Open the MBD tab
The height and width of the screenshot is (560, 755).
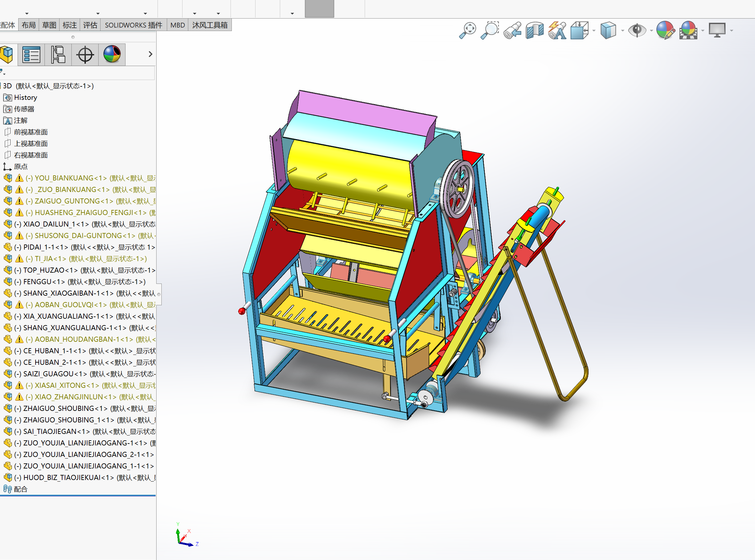[x=177, y=25]
